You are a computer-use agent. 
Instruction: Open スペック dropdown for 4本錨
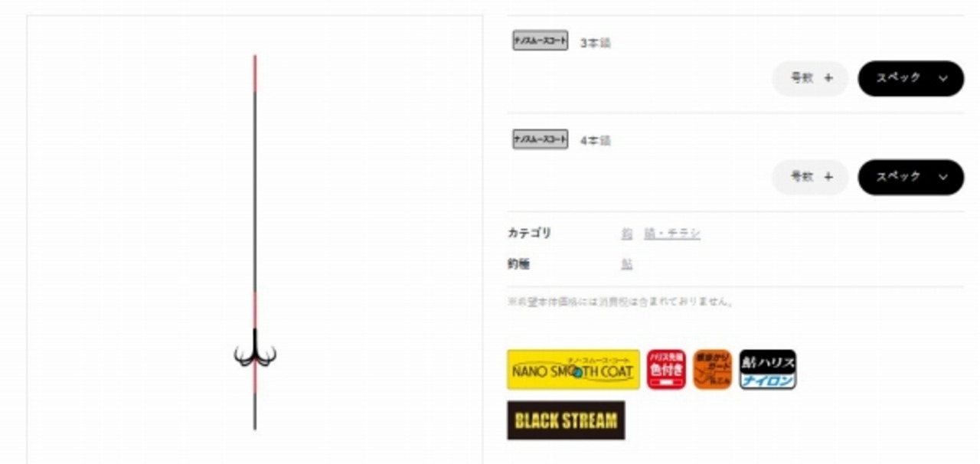click(x=911, y=177)
